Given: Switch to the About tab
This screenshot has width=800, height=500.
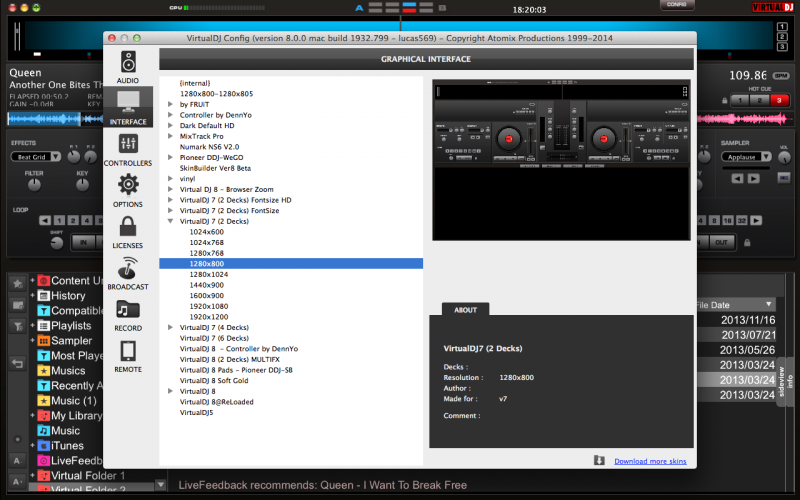Looking at the screenshot, I should (x=466, y=309).
